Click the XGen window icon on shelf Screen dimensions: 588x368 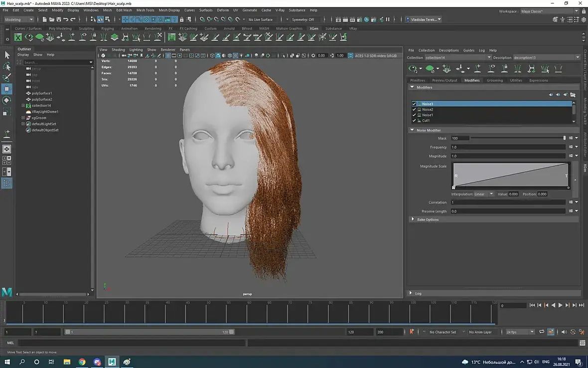[x=18, y=37]
